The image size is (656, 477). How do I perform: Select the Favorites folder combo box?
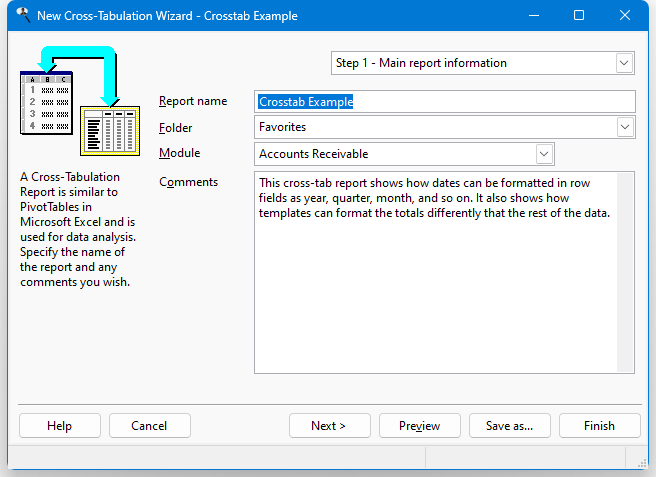(x=445, y=127)
